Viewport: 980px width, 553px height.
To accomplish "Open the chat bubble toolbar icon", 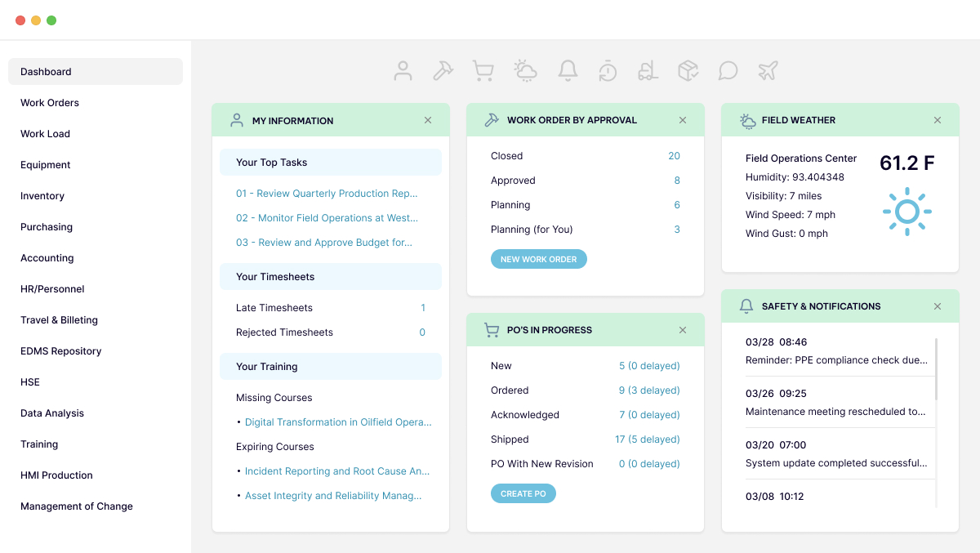I will [728, 71].
